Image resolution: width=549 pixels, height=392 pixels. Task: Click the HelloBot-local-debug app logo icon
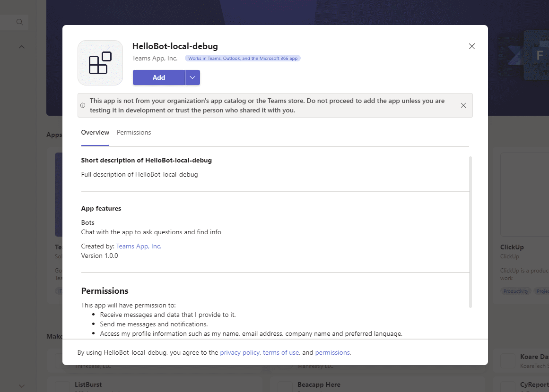point(100,62)
